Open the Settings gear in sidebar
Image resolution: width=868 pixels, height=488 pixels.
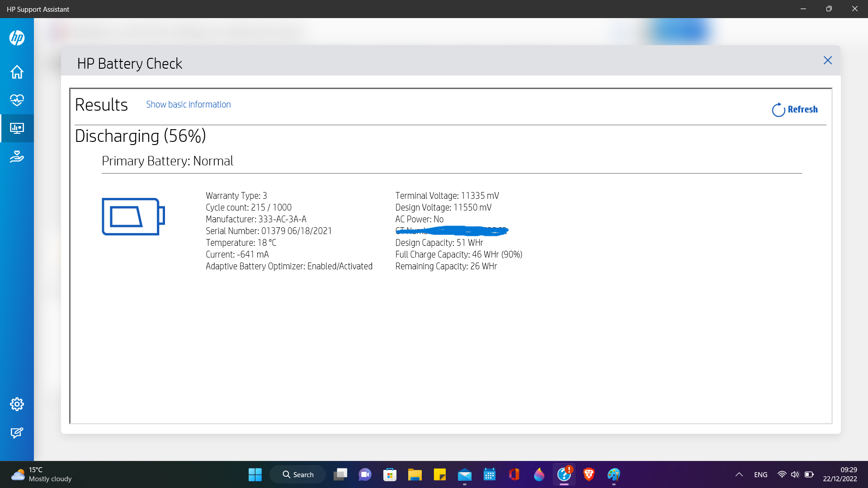click(17, 404)
